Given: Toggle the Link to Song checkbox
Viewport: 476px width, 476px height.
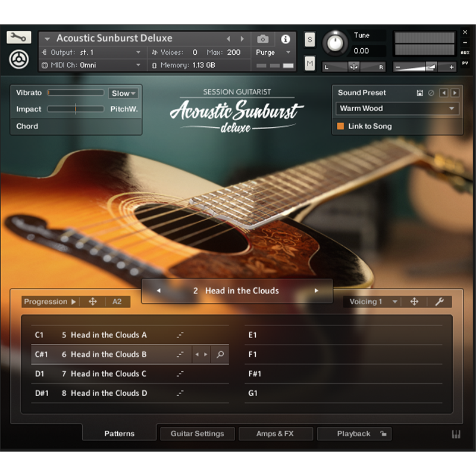Looking at the screenshot, I should 340,126.
